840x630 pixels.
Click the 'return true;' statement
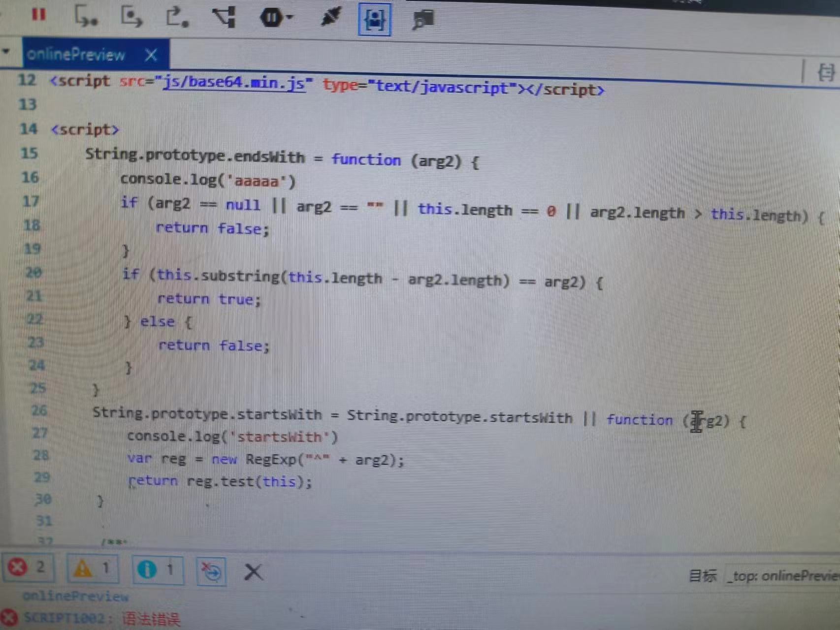209,299
